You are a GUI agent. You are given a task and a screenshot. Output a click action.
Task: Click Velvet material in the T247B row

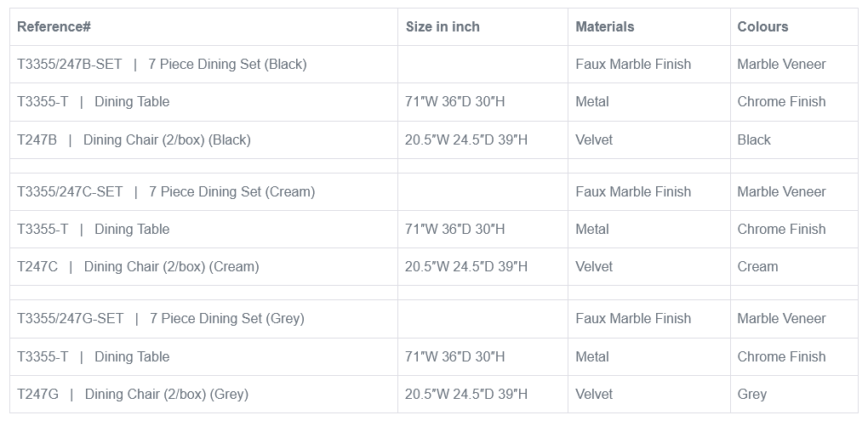point(593,139)
